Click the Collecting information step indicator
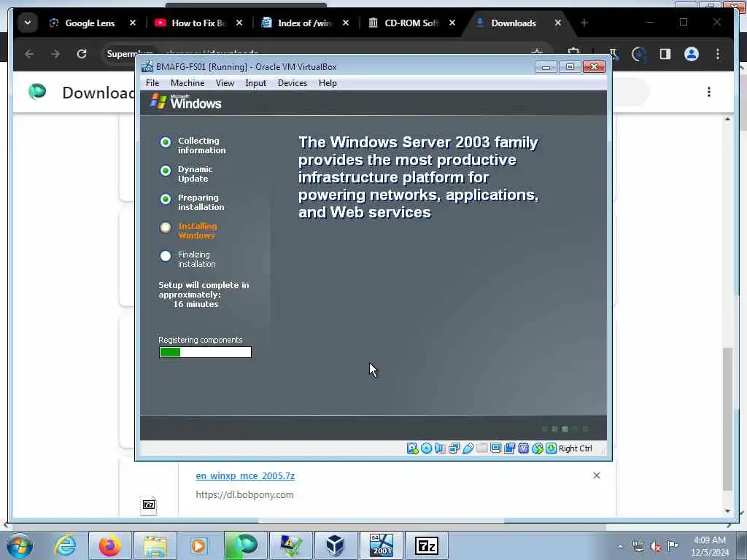The height and width of the screenshot is (560, 747). [166, 142]
